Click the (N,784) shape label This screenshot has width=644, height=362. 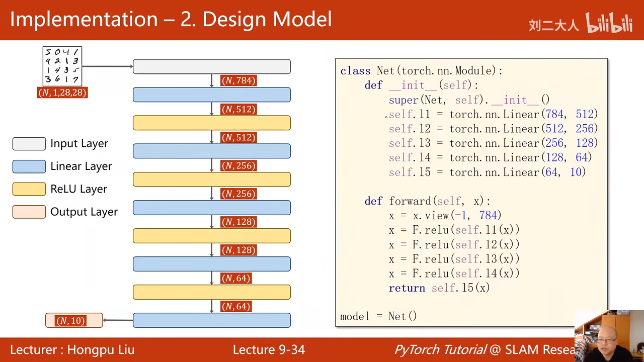(238, 80)
